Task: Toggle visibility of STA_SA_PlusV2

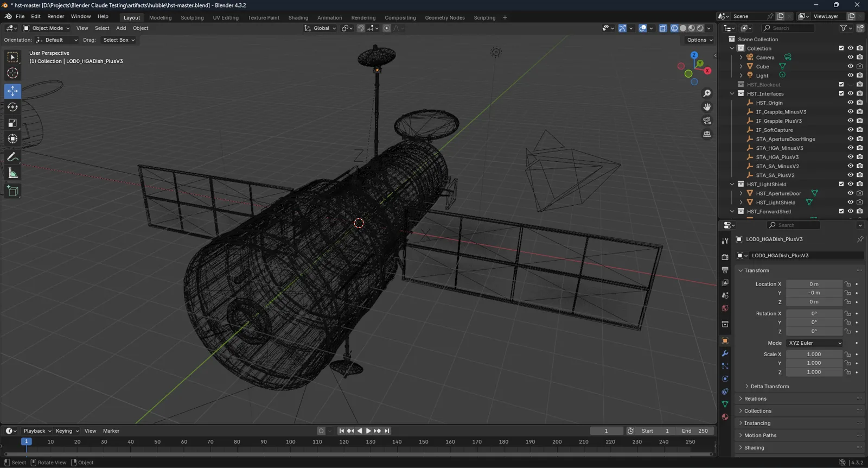Action: [851, 175]
